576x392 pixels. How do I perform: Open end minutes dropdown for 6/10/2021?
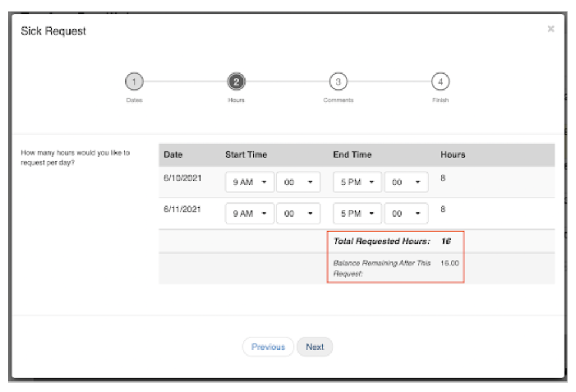pyautogui.click(x=406, y=182)
